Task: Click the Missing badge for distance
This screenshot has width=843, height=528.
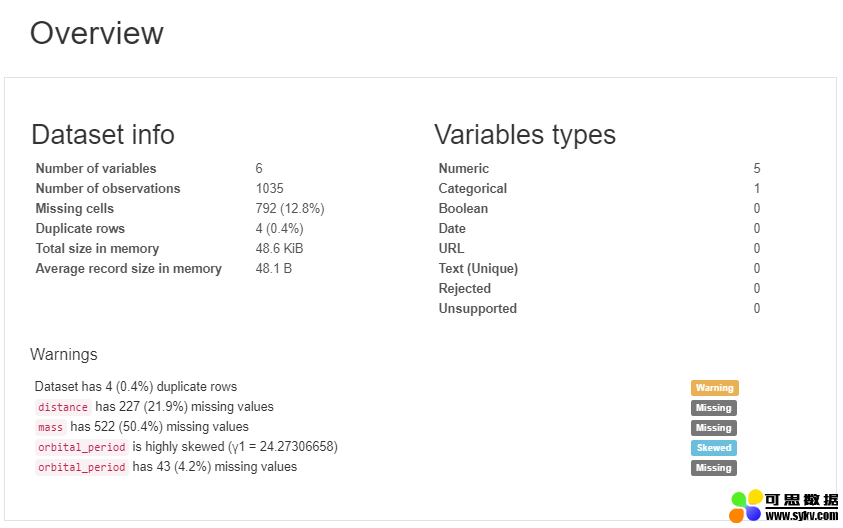Action: [713, 408]
